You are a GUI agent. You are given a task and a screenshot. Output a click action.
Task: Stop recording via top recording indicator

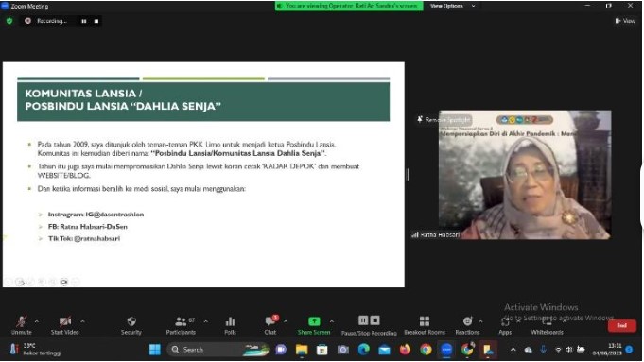click(96, 21)
